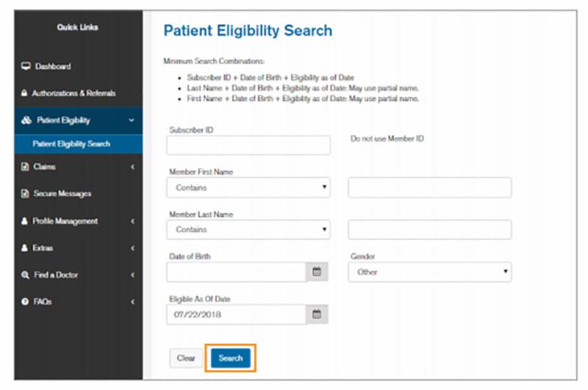Click the Profile Management person icon
This screenshot has width=588, height=390.
pyautogui.click(x=25, y=221)
